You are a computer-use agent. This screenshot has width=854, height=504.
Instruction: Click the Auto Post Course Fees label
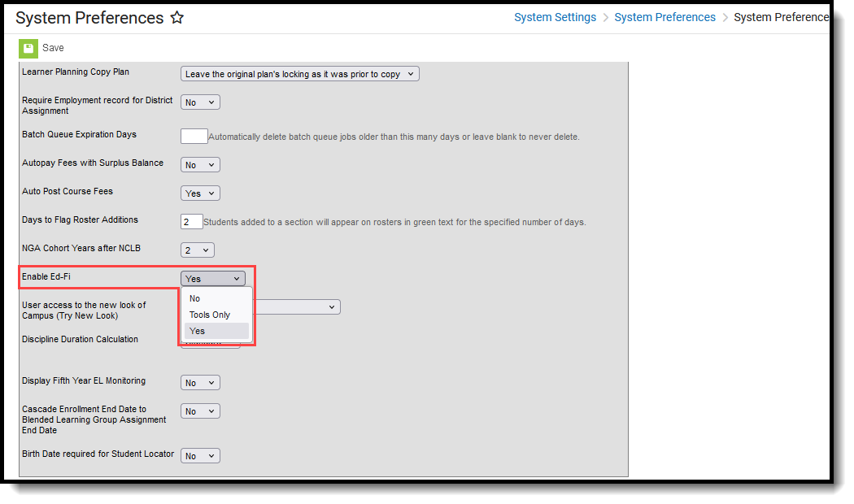click(x=68, y=191)
